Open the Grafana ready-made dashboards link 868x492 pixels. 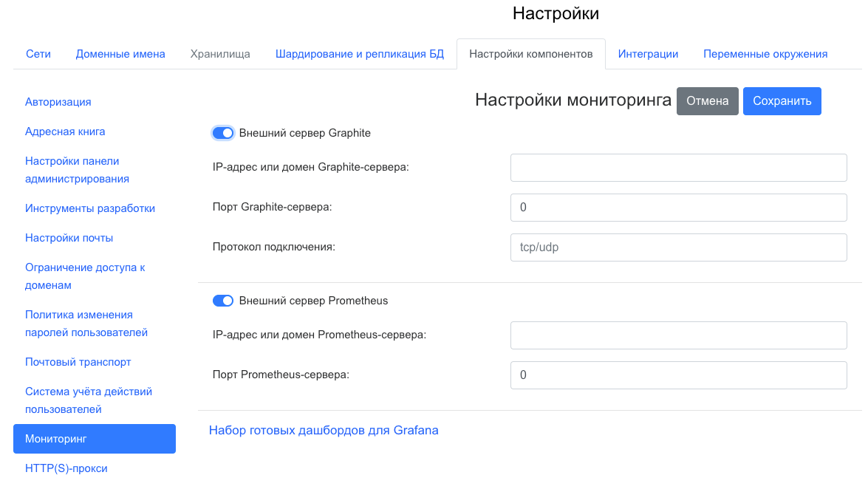coord(324,430)
